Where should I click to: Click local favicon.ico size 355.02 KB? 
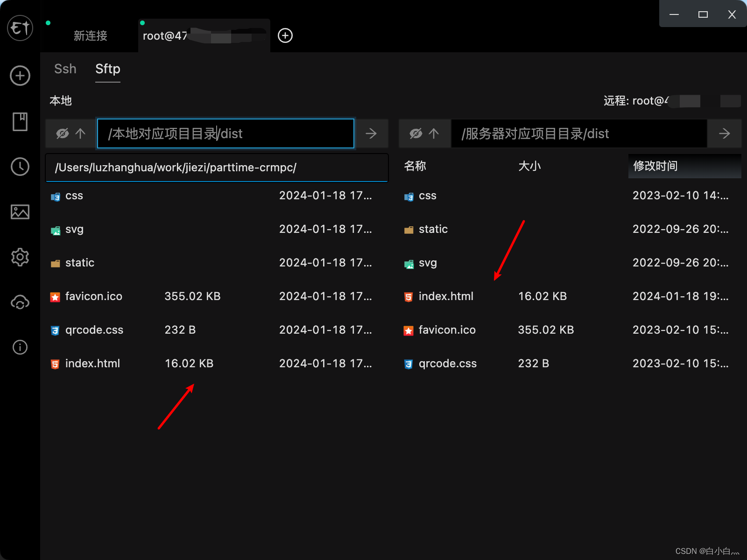192,296
